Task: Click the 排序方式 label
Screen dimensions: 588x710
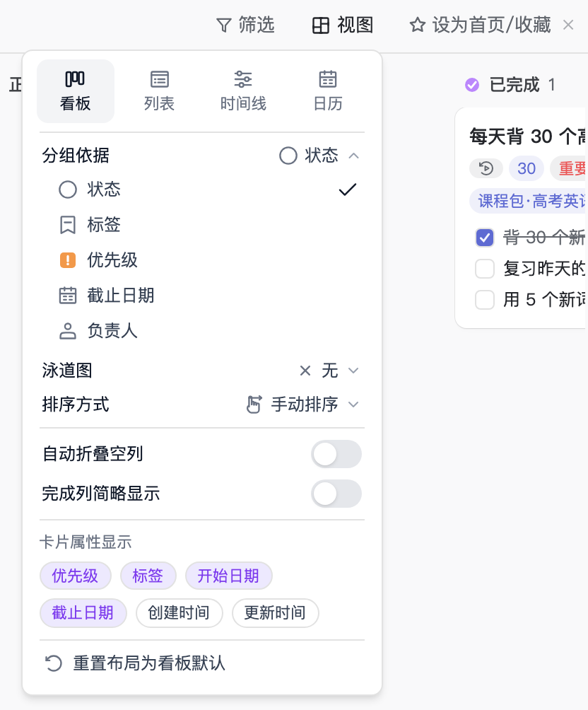Action: click(76, 405)
